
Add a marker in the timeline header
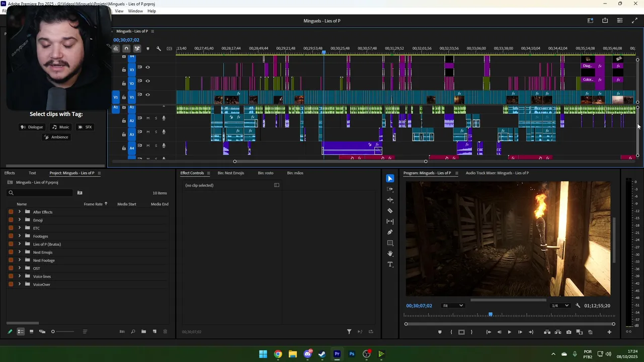click(x=147, y=49)
